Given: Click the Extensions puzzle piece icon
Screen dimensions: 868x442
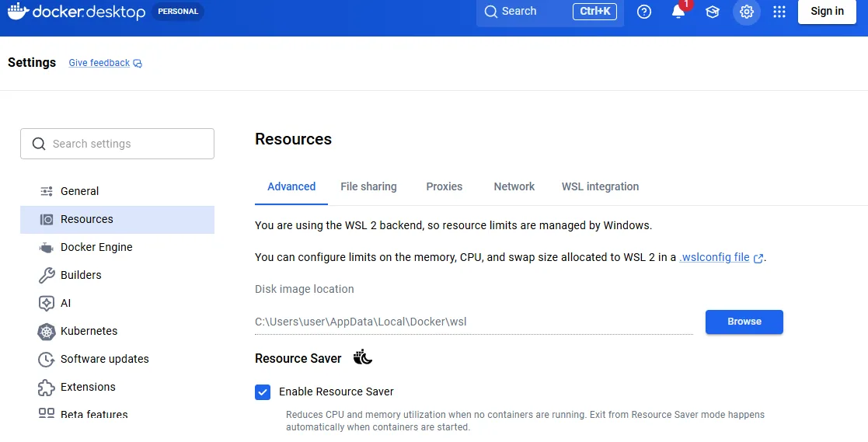Looking at the screenshot, I should point(47,387).
